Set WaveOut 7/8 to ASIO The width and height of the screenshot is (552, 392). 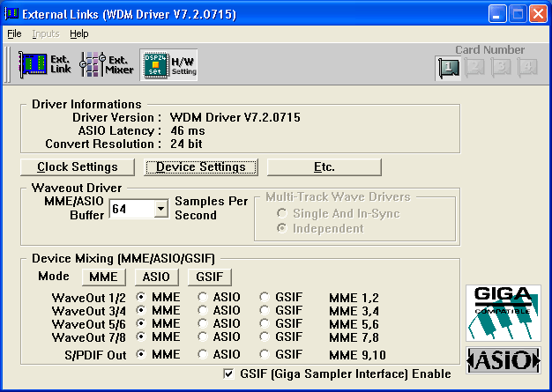coord(203,337)
